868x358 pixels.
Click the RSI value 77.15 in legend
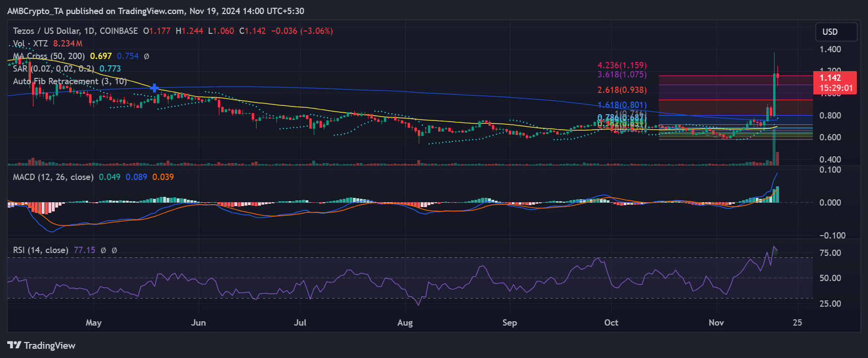pos(85,250)
